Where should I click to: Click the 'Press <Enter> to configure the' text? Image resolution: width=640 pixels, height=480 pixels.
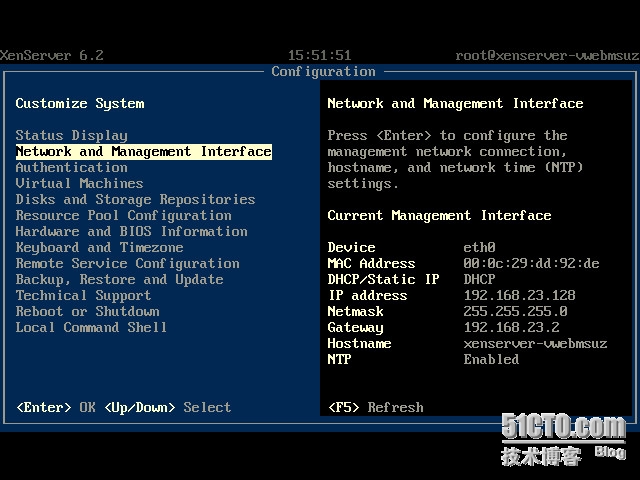coord(447,136)
